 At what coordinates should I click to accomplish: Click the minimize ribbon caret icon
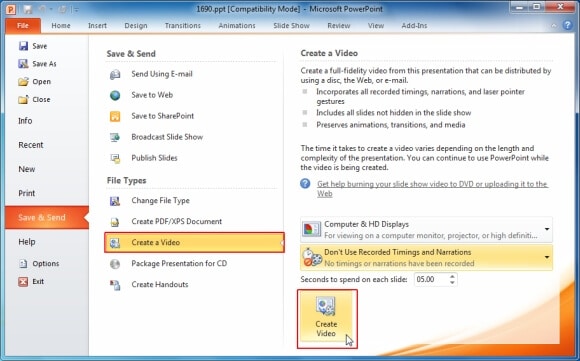coord(554,26)
